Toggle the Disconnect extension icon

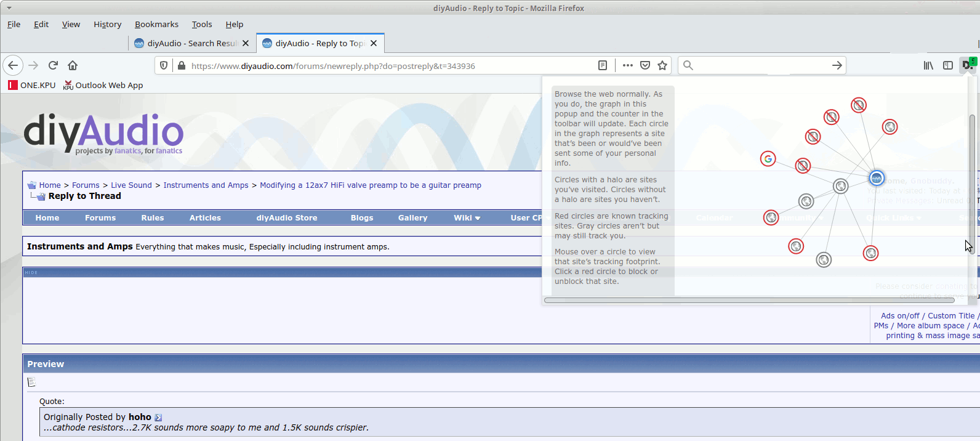(968, 65)
